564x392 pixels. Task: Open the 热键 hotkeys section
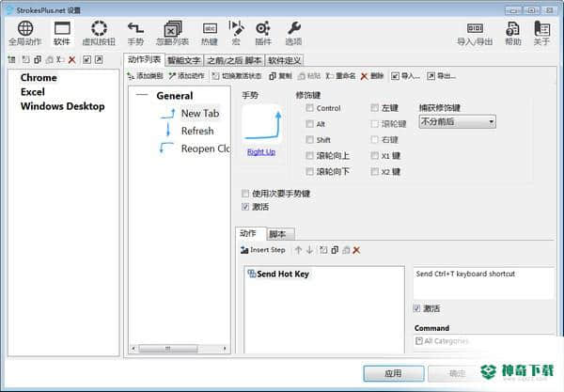tap(210, 33)
